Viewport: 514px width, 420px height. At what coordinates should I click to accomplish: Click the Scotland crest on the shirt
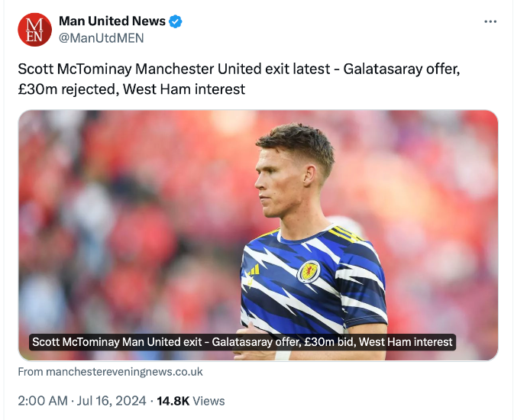point(308,271)
